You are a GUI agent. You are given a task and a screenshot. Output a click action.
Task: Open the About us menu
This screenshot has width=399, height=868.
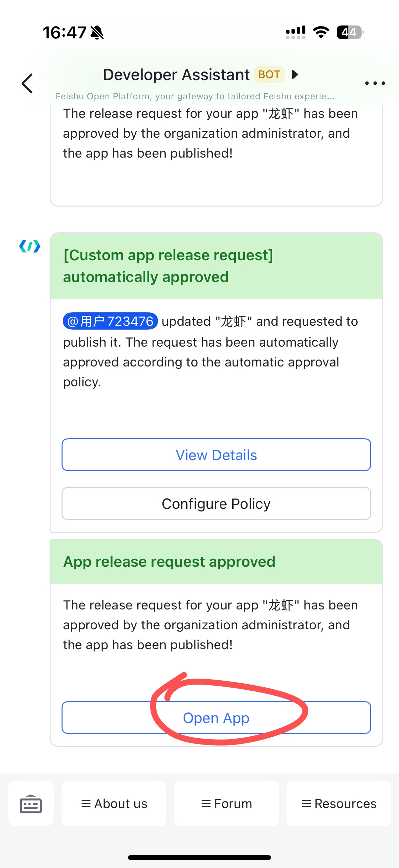(x=114, y=804)
